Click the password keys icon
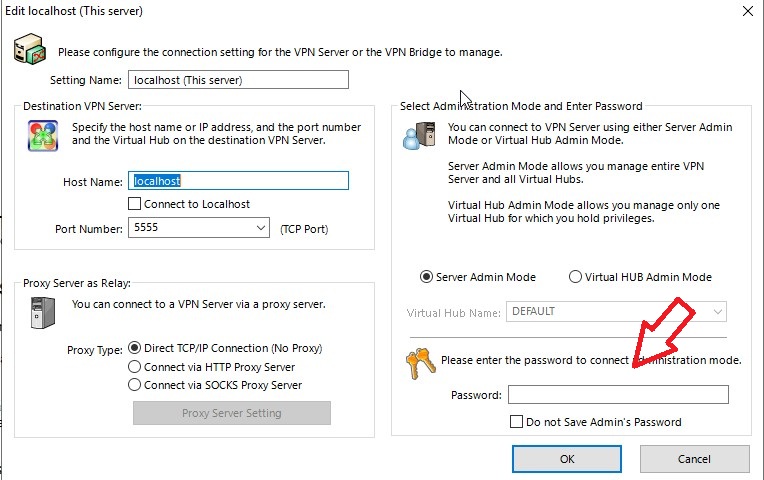 coord(420,365)
